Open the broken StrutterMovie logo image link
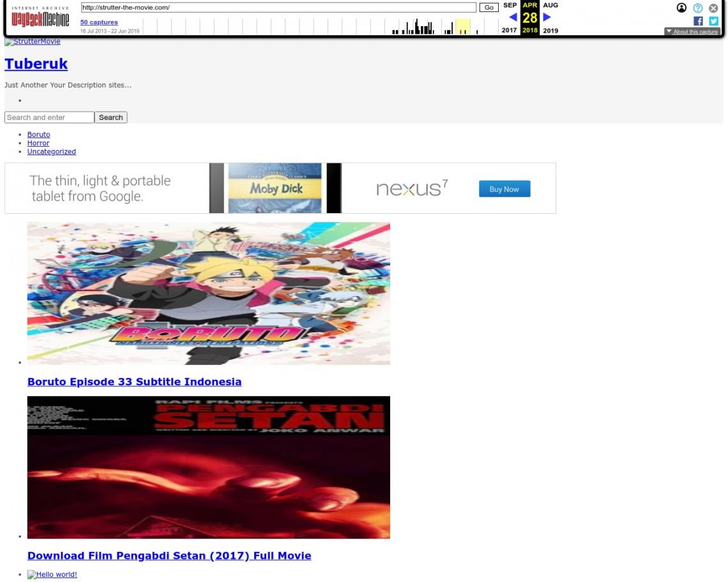 coord(33,41)
